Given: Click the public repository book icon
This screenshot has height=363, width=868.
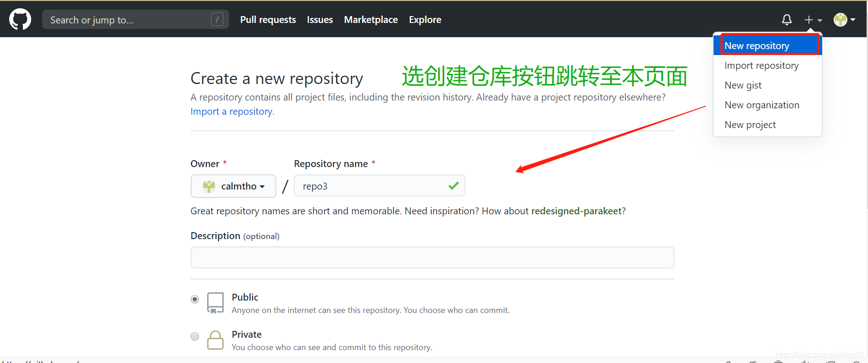Looking at the screenshot, I should (215, 303).
